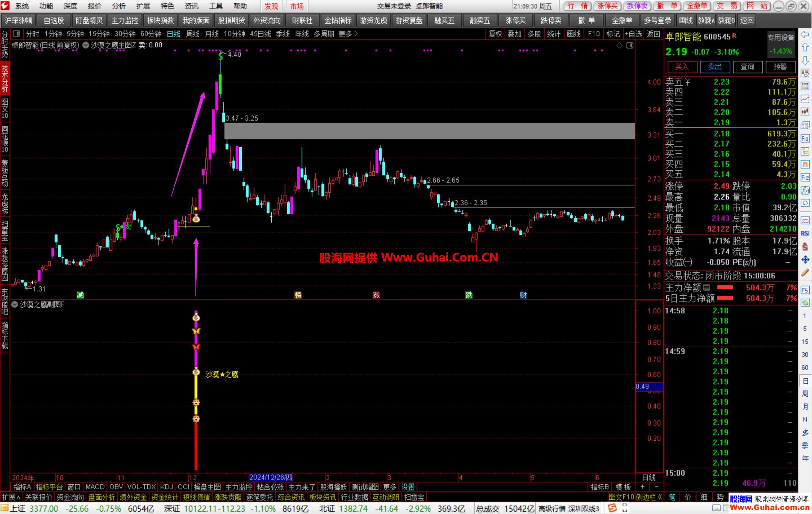The height and width of the screenshot is (514, 812).
Task: Expand the 沙漠之鹰主图Z indicator dropdown
Action: pyautogui.click(x=86, y=45)
